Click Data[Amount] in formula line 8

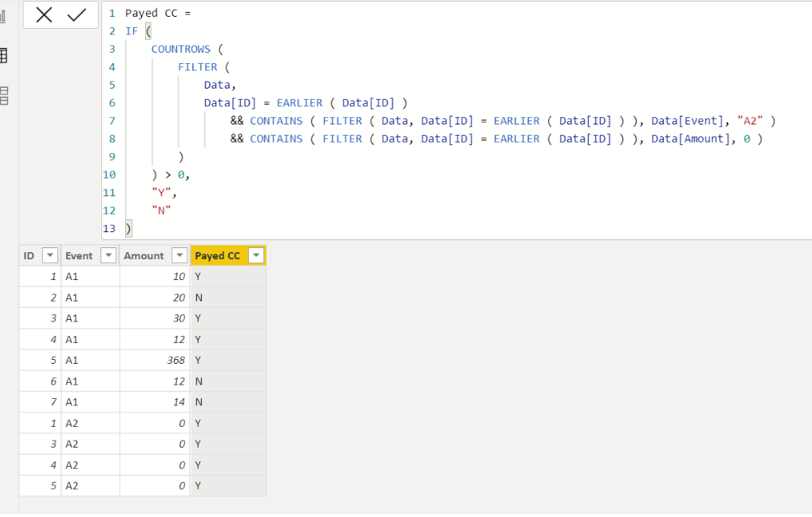pyautogui.click(x=690, y=139)
